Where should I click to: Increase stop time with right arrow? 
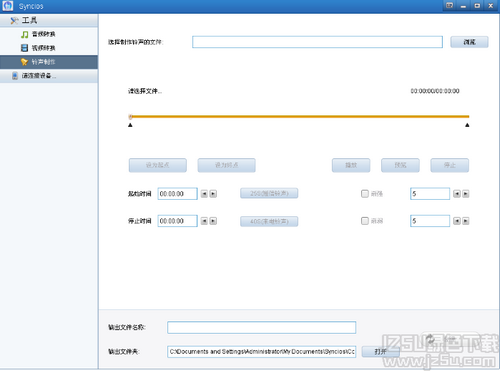pyautogui.click(x=213, y=221)
